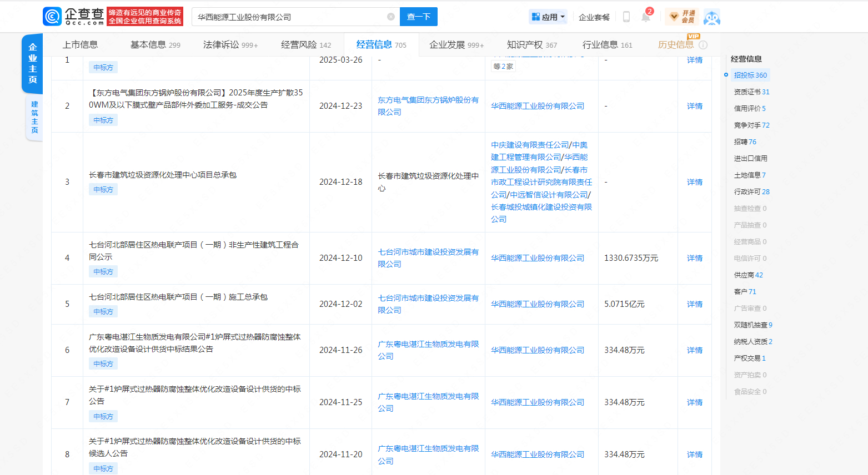Image resolution: width=868 pixels, height=475 pixels.
Task: Open the 长春市建筑垃圾资源化处理中心项目总承包 title
Action: [x=163, y=175]
